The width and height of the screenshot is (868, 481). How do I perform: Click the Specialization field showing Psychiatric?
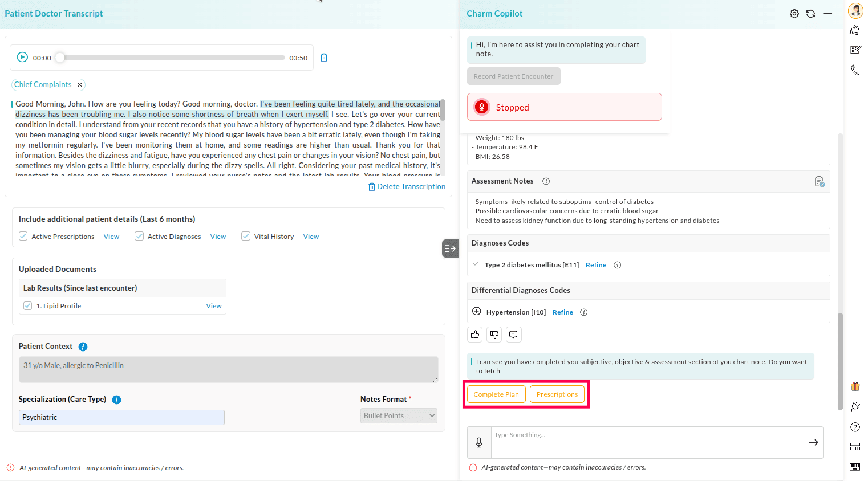[121, 417]
